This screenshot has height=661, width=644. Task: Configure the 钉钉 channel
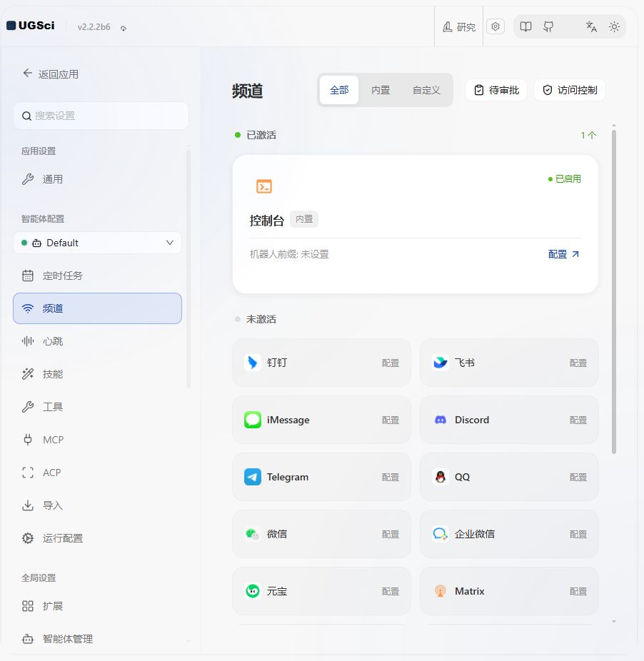pyautogui.click(x=390, y=363)
